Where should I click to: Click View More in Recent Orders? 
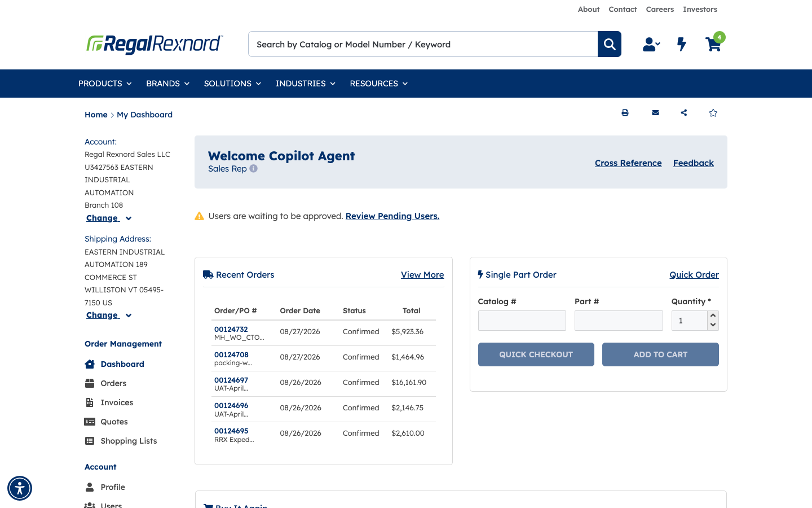422,275
